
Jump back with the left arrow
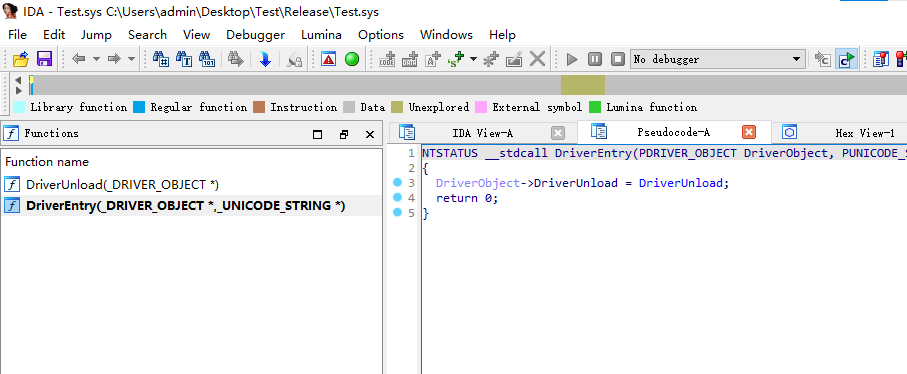(x=79, y=59)
